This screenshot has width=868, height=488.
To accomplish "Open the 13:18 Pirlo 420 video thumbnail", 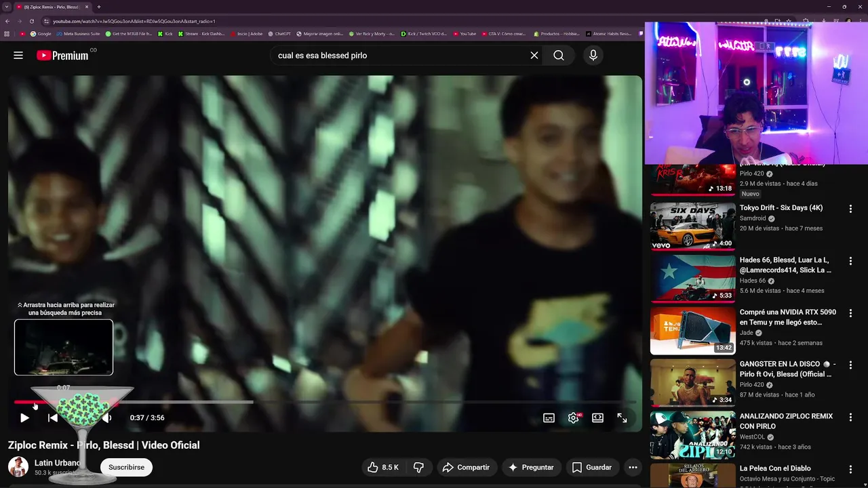I will 692,180.
